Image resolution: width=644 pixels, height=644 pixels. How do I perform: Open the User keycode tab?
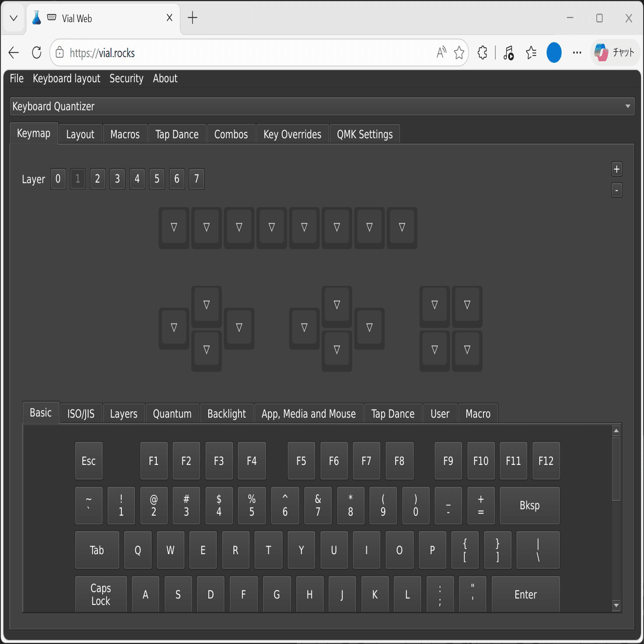(x=440, y=414)
